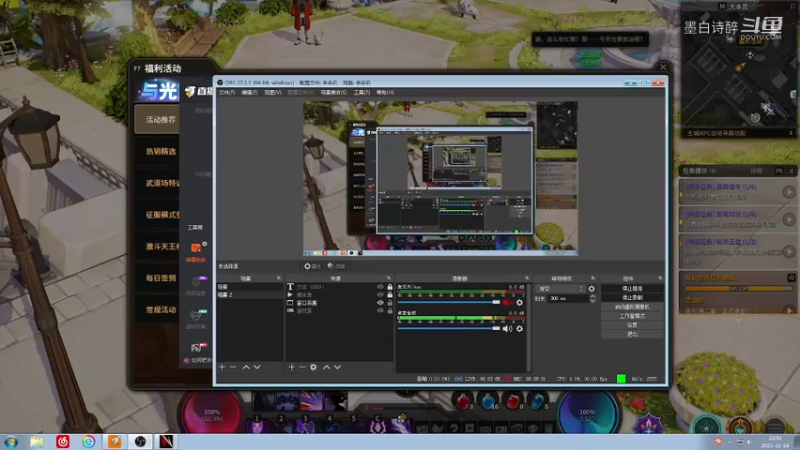Click 启动虚拟摄像机 button
The image size is (800, 450).
coord(632,307)
